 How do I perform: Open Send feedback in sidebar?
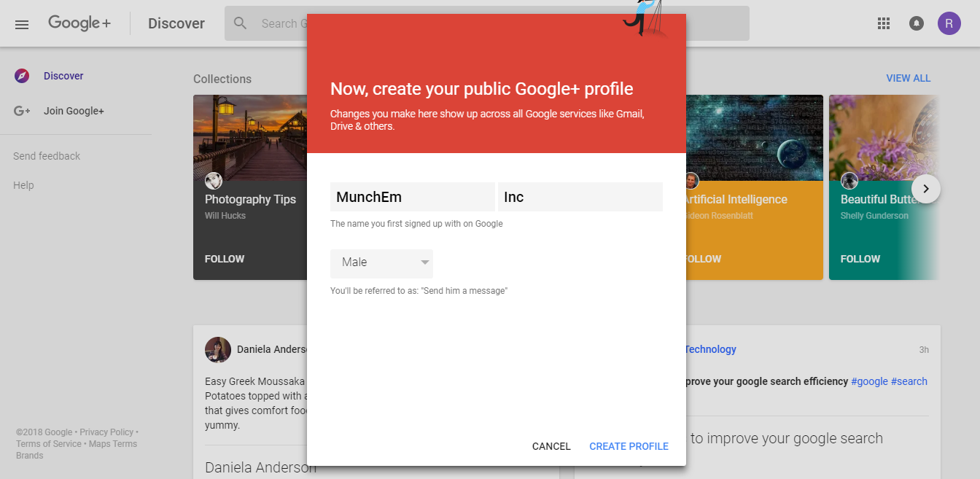[47, 156]
